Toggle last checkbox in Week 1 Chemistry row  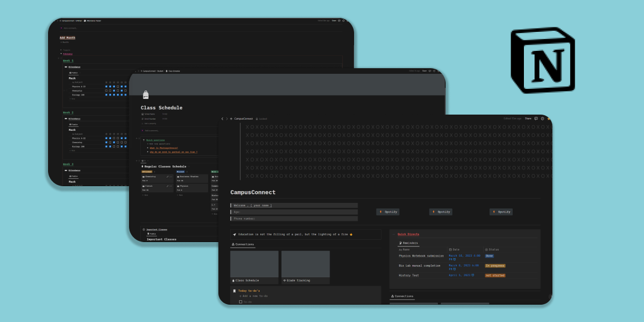tap(126, 91)
